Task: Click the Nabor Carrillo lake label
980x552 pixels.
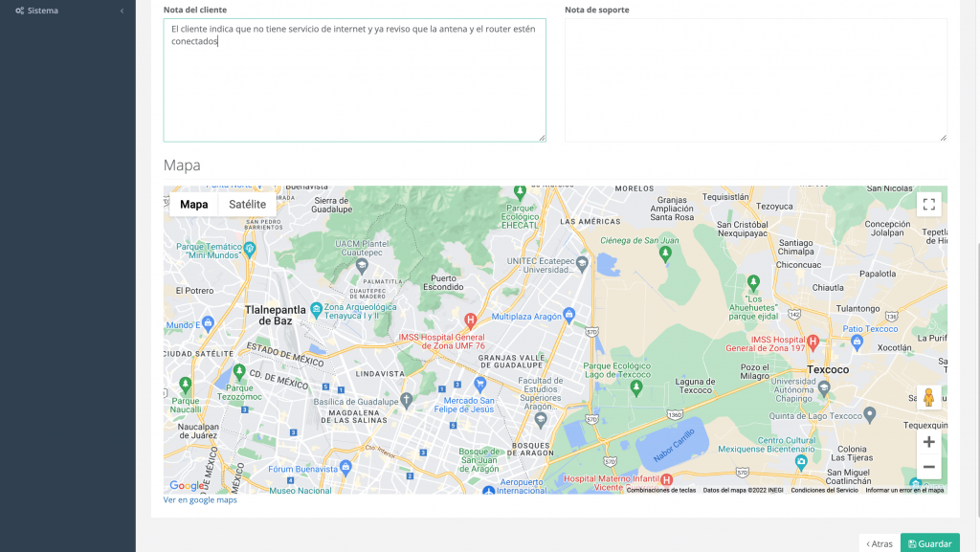Action: pyautogui.click(x=674, y=445)
